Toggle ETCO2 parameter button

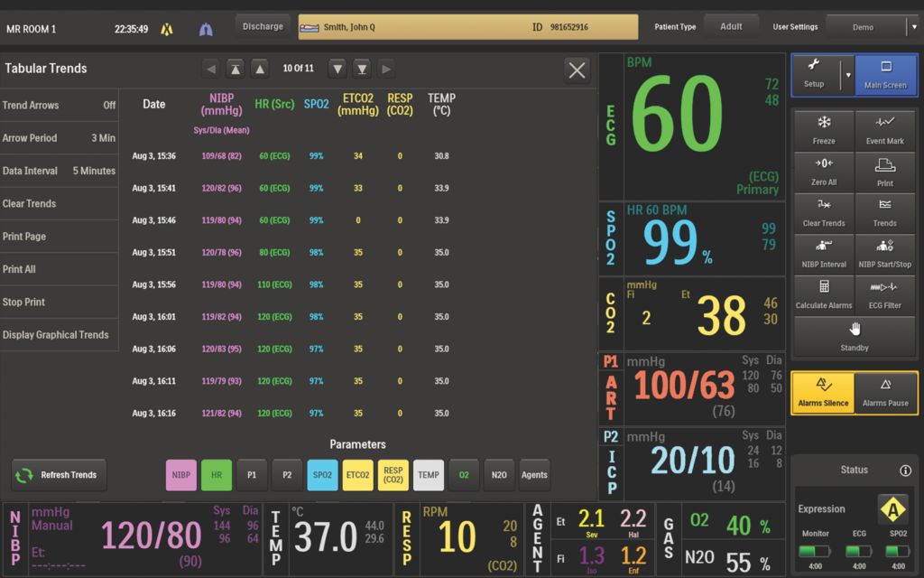pos(357,475)
